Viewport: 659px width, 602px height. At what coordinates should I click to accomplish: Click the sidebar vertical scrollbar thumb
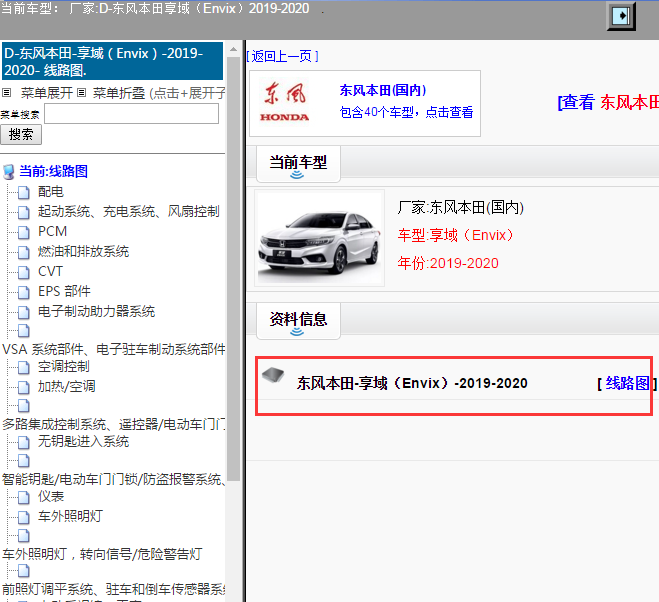233,269
